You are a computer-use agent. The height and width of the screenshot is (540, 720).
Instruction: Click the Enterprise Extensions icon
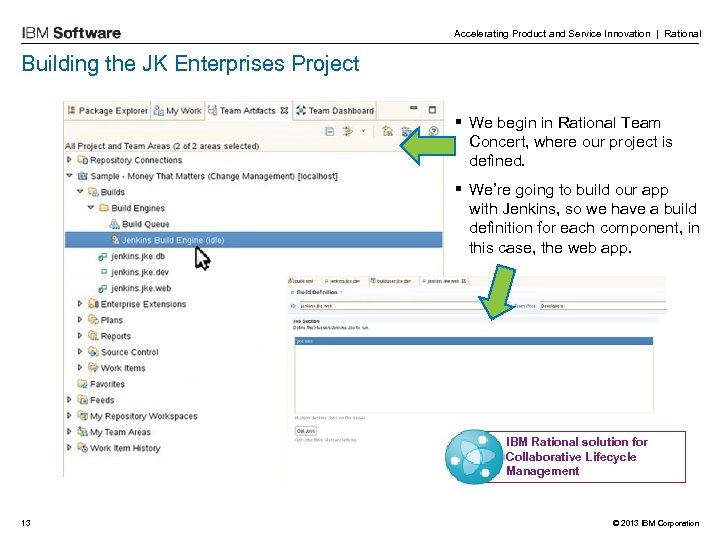[93, 304]
